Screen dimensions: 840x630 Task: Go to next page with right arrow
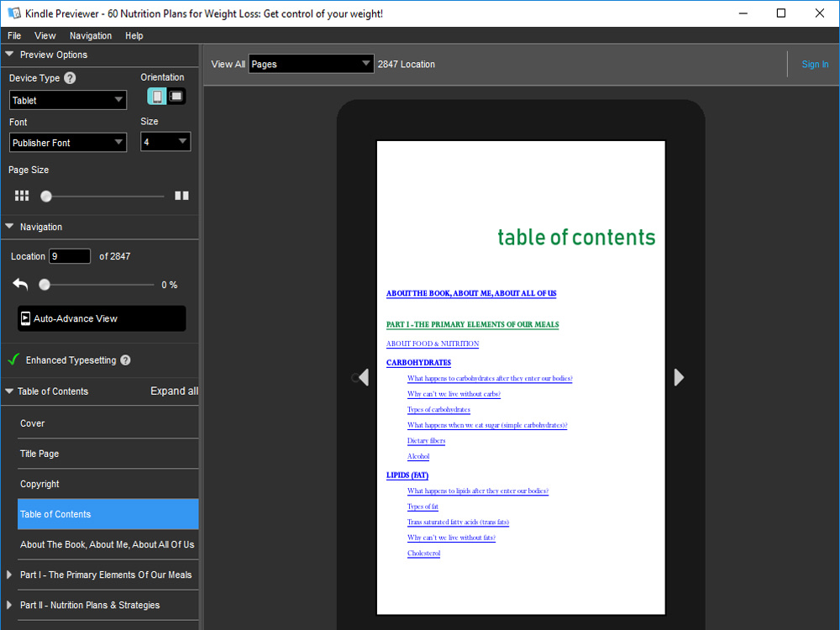[x=679, y=377]
